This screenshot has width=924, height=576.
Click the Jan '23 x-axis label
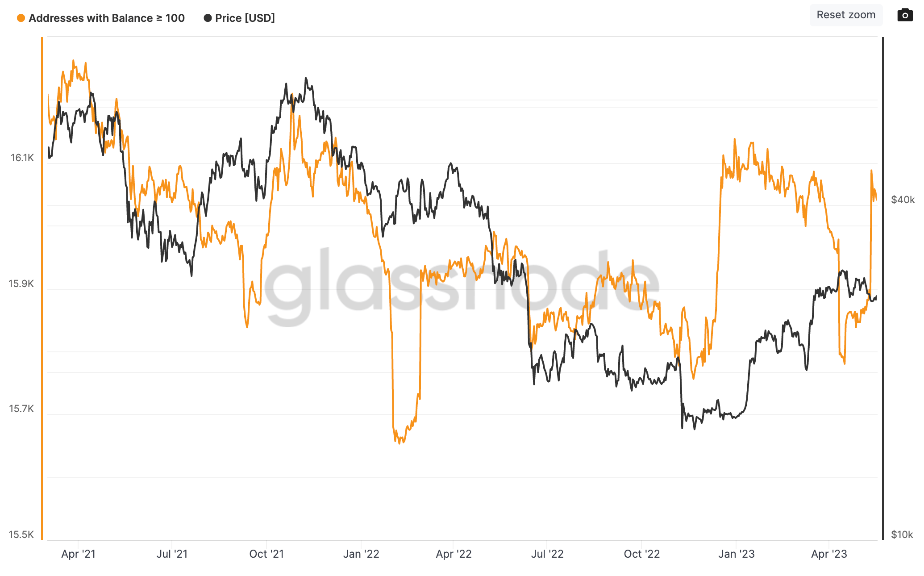tap(737, 554)
